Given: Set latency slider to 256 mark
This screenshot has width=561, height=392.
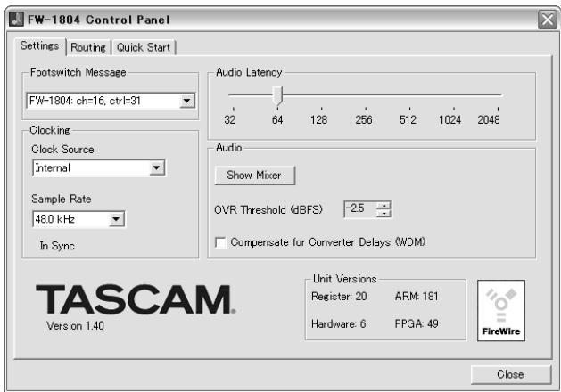Looking at the screenshot, I should pyautogui.click(x=364, y=94).
